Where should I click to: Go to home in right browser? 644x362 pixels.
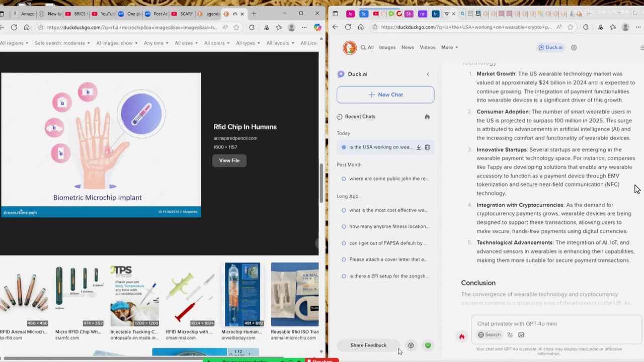361,27
